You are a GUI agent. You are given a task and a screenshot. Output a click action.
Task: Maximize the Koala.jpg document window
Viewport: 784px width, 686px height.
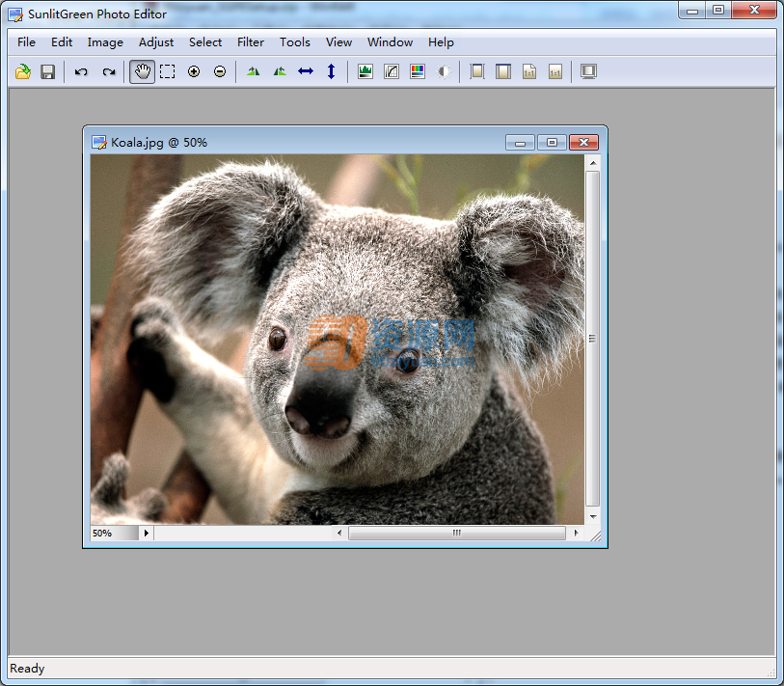click(552, 143)
